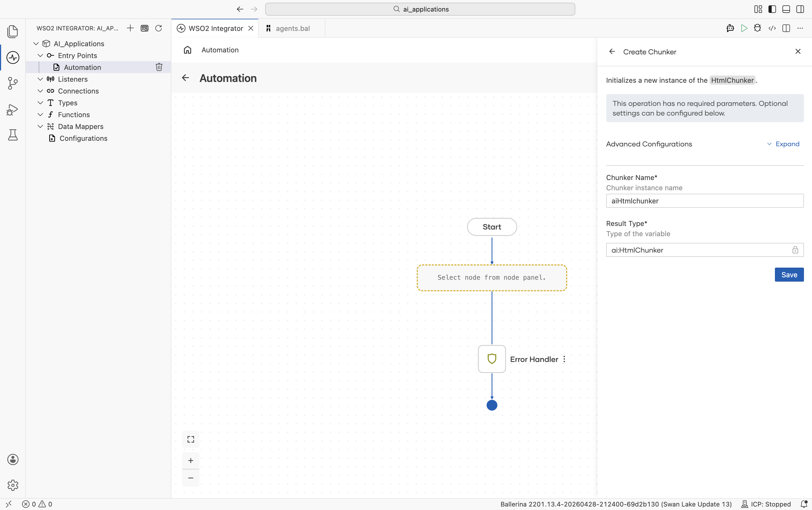The width and height of the screenshot is (812, 510).
Task: Open the ai_applications command center search
Action: tap(420, 9)
